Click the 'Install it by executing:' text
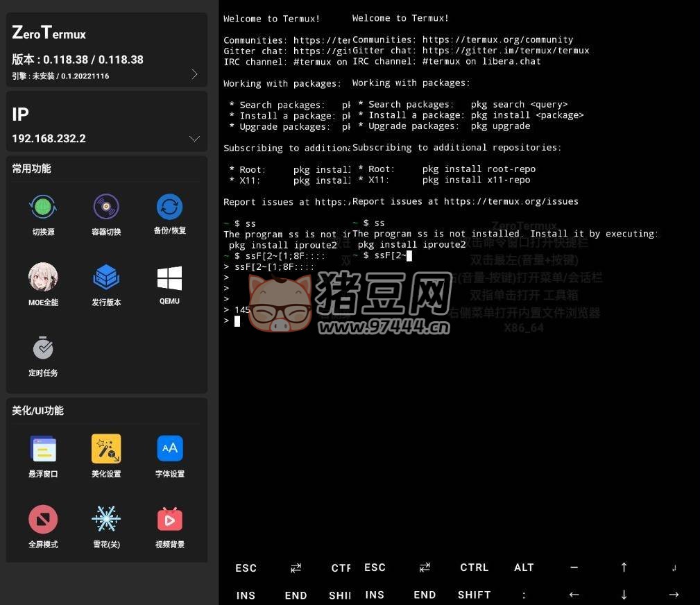Viewport: 700px width, 605px height. click(594, 234)
